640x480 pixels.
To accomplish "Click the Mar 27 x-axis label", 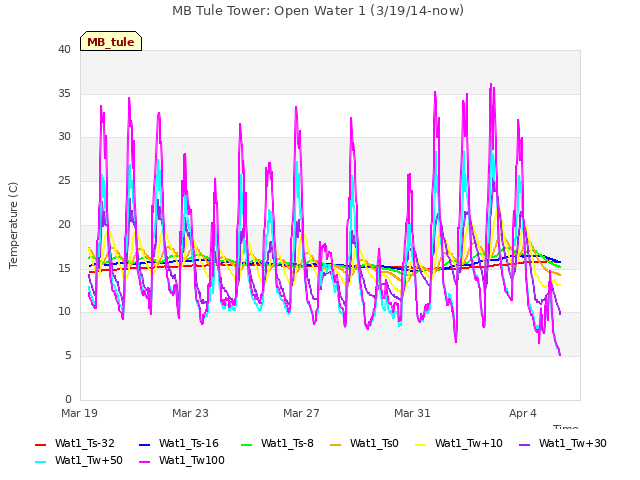I will [x=301, y=413].
